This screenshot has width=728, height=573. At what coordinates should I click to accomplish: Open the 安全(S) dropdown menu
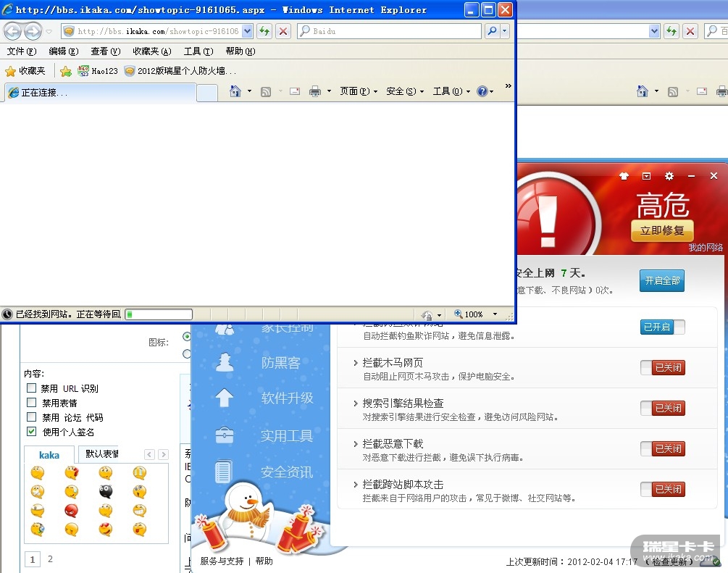(405, 91)
